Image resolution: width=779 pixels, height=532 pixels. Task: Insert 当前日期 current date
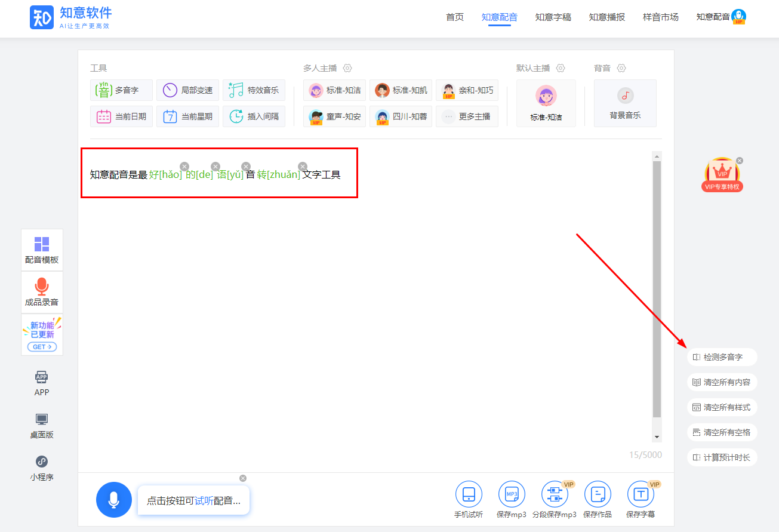pyautogui.click(x=121, y=116)
